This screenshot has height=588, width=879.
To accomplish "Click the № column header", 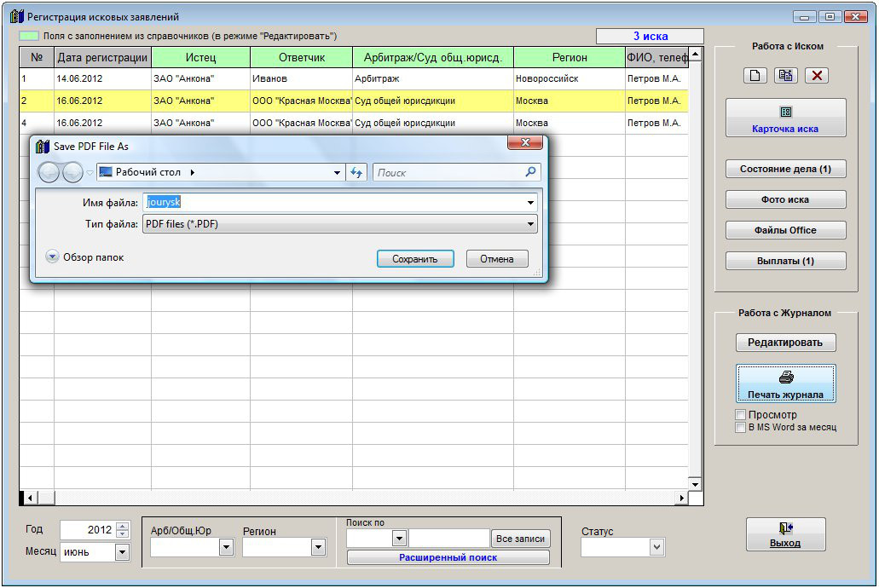I will coord(37,57).
